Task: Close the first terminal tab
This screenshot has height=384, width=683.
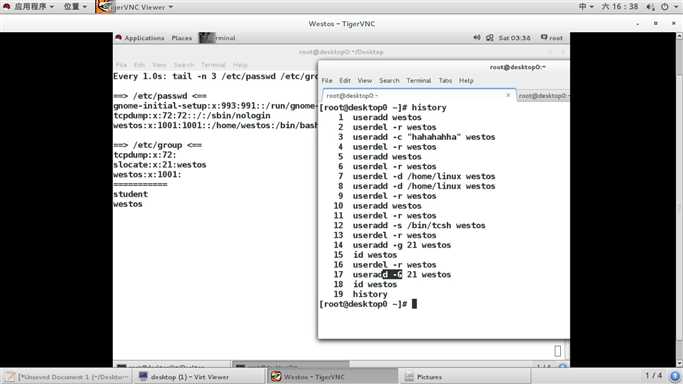Action: [x=508, y=95]
